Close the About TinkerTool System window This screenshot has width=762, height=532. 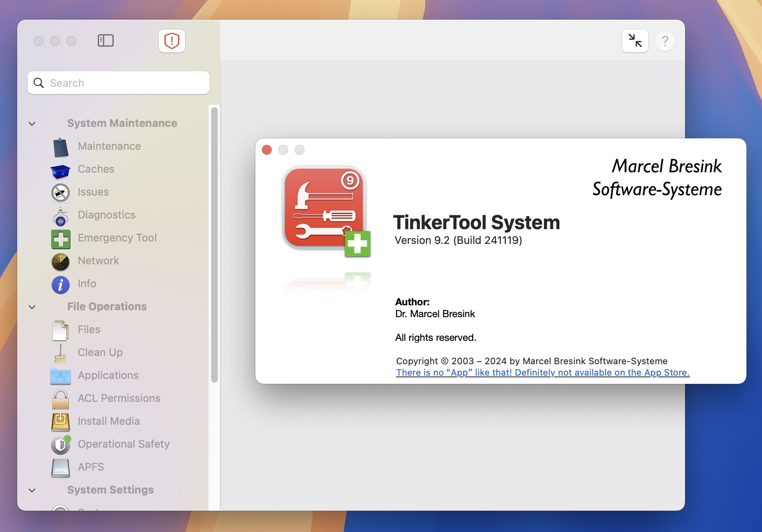267,150
